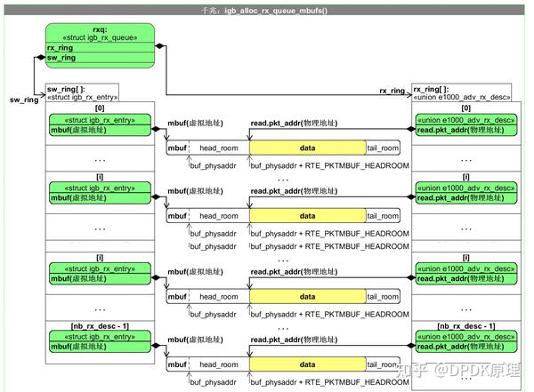Click index [0] union e1000_adv_rx_desc box
534x392 pixels.
pos(465,124)
